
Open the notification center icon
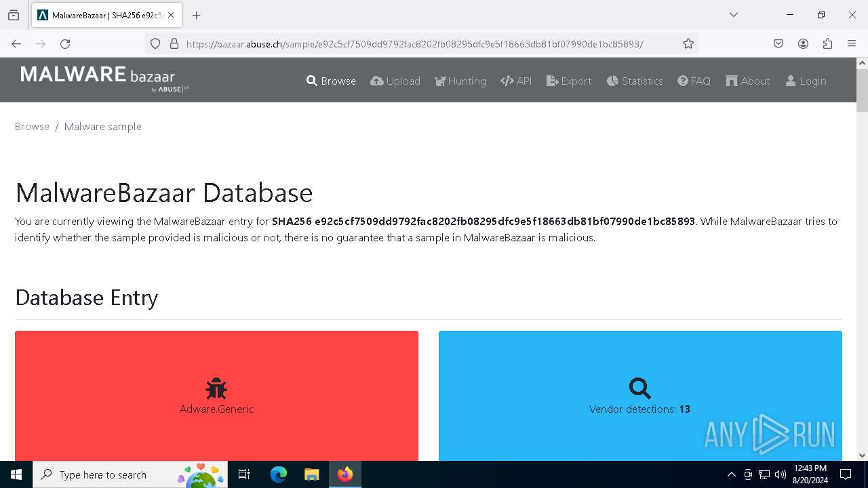(x=845, y=474)
